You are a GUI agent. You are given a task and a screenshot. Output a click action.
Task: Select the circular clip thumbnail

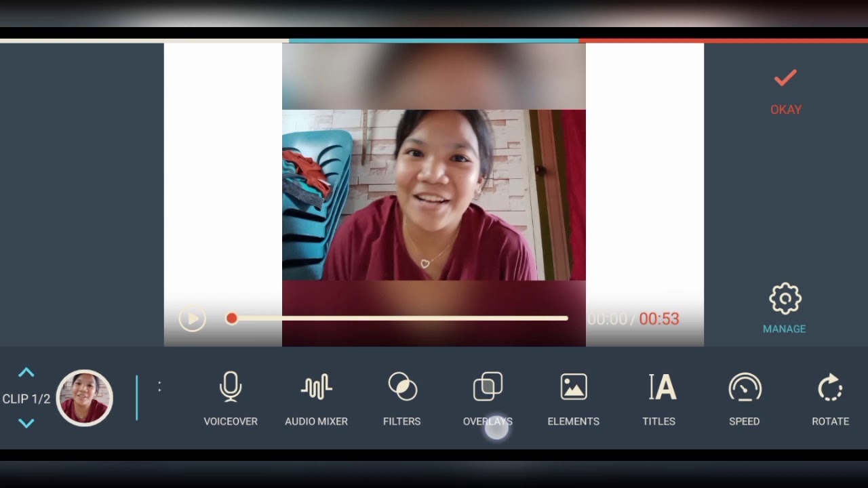click(85, 398)
